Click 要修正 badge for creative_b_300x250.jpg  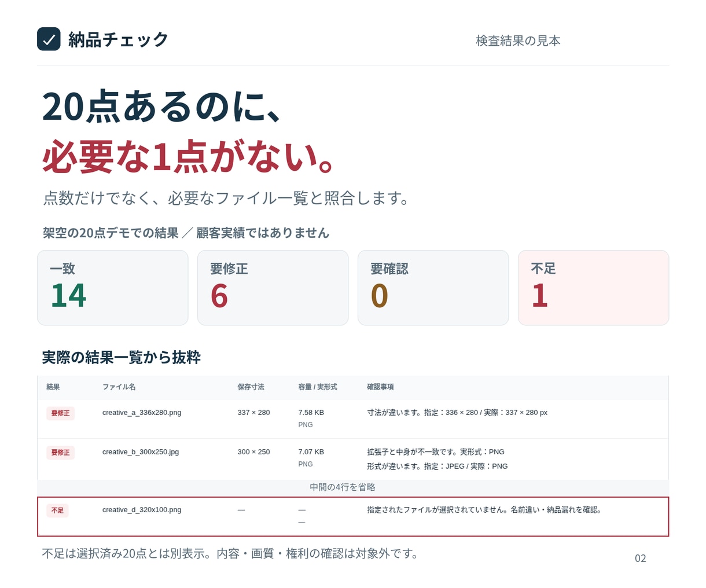[x=60, y=453]
